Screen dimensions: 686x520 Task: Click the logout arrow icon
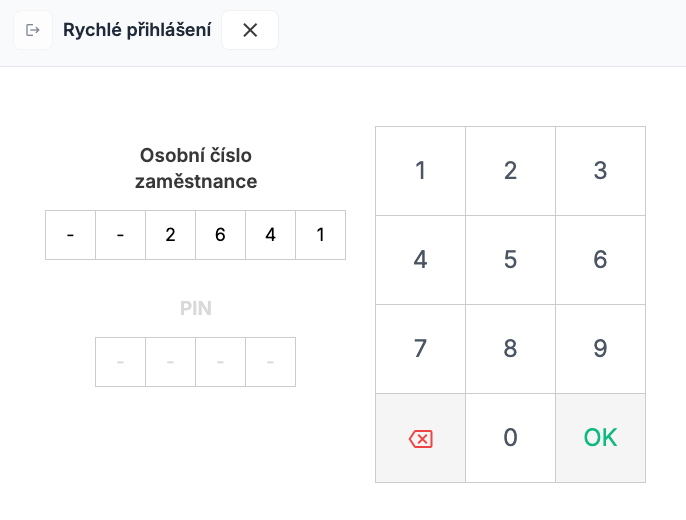pos(33,30)
